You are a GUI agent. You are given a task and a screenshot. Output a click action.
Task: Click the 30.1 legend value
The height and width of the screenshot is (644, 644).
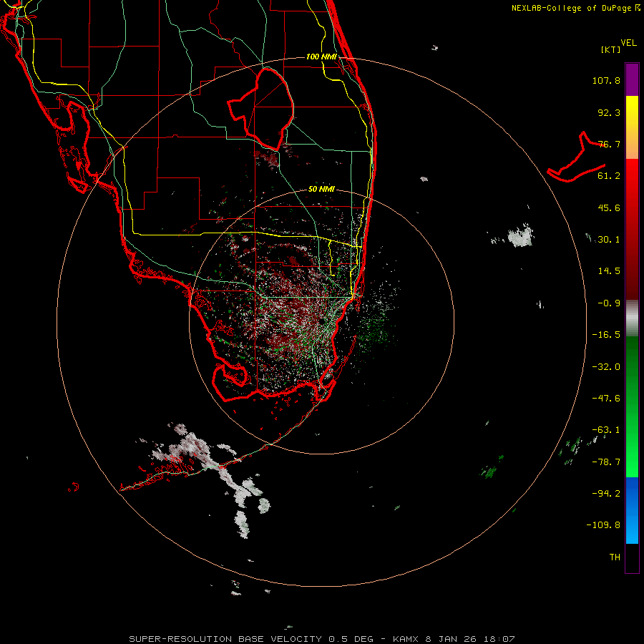609,240
